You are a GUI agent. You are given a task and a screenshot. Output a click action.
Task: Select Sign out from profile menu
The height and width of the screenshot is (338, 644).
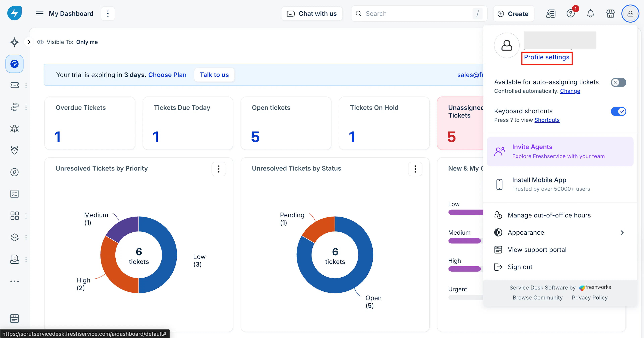point(520,267)
